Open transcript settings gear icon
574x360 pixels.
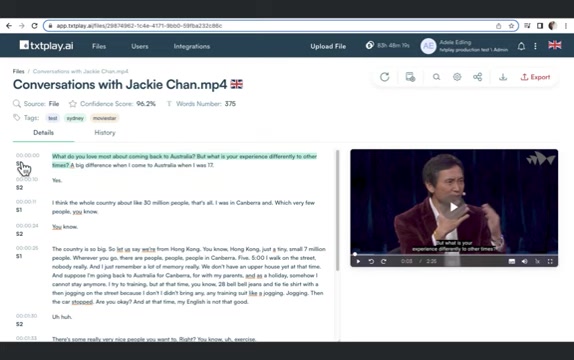[457, 77]
